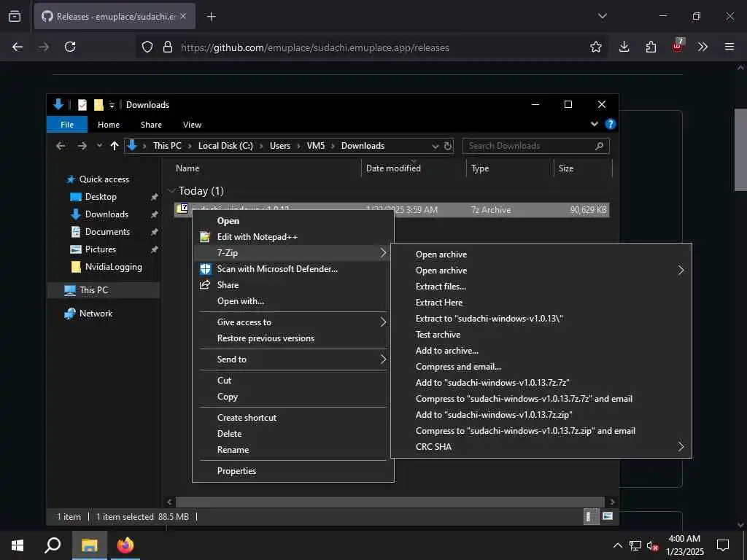Open Desktop in navigation pane
This screenshot has width=747, height=560.
pos(101,197)
